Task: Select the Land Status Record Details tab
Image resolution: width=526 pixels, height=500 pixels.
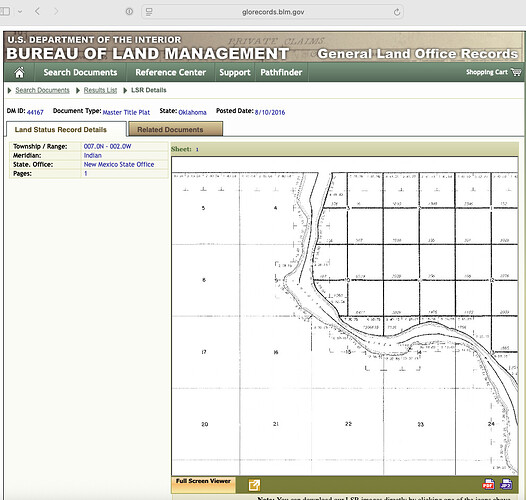Action: (x=66, y=129)
